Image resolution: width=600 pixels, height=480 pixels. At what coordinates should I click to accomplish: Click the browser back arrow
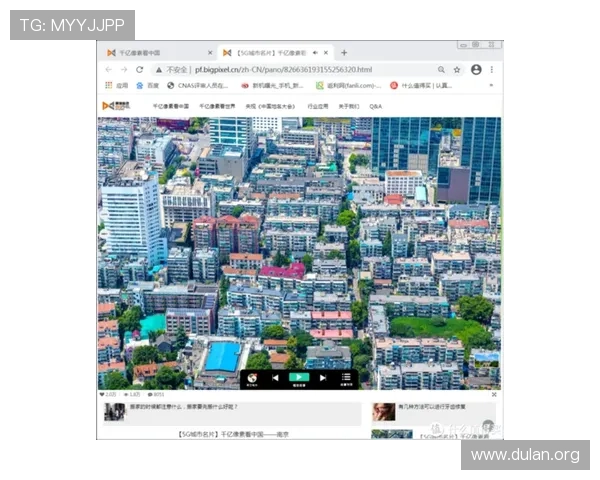[x=109, y=70]
